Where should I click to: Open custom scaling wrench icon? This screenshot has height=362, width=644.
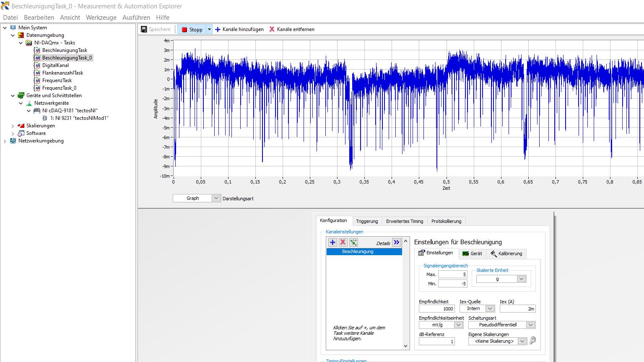pyautogui.click(x=532, y=341)
